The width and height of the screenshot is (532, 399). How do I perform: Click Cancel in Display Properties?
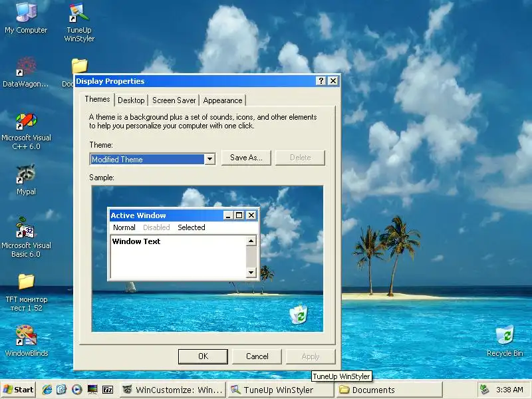click(257, 356)
